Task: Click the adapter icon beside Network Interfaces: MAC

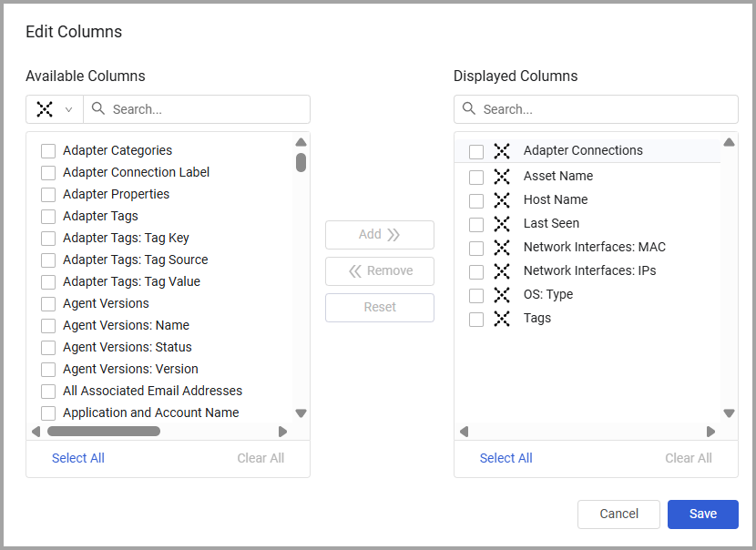Action: click(501, 248)
